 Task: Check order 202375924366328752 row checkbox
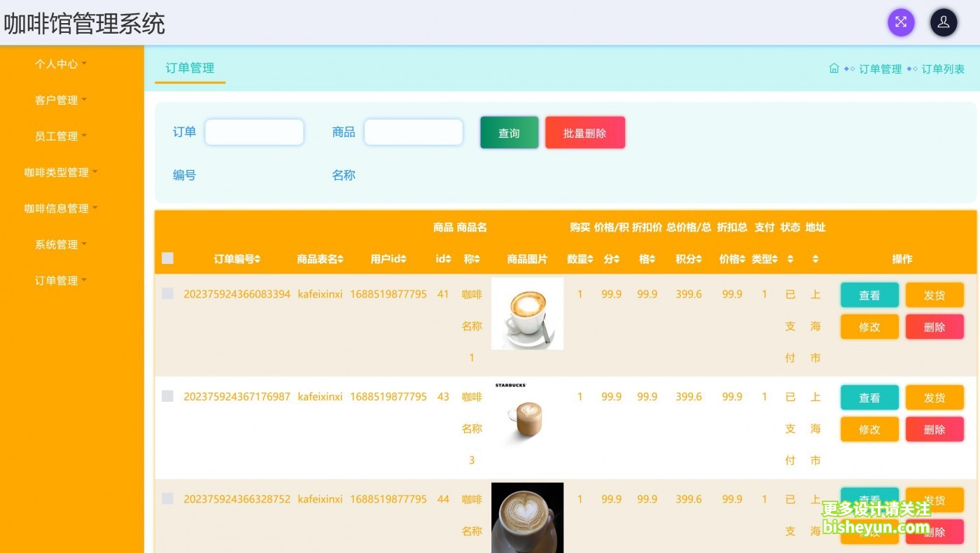(x=167, y=498)
